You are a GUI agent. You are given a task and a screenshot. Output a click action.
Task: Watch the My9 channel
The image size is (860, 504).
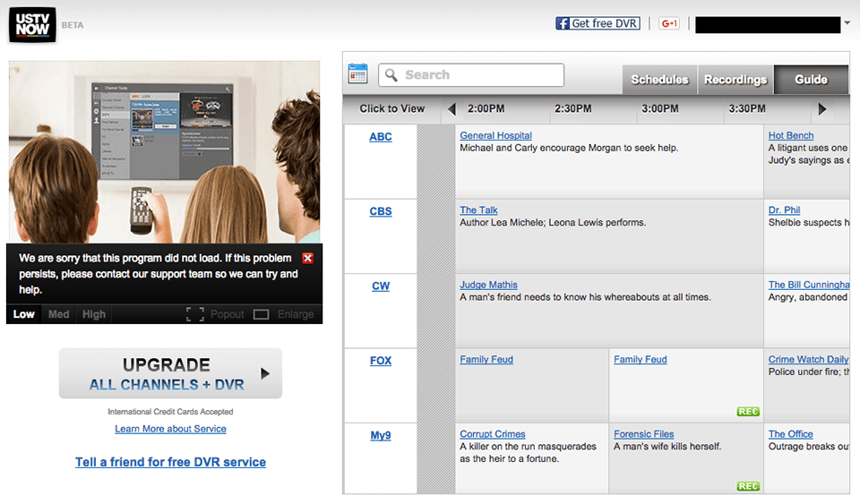tap(381, 435)
